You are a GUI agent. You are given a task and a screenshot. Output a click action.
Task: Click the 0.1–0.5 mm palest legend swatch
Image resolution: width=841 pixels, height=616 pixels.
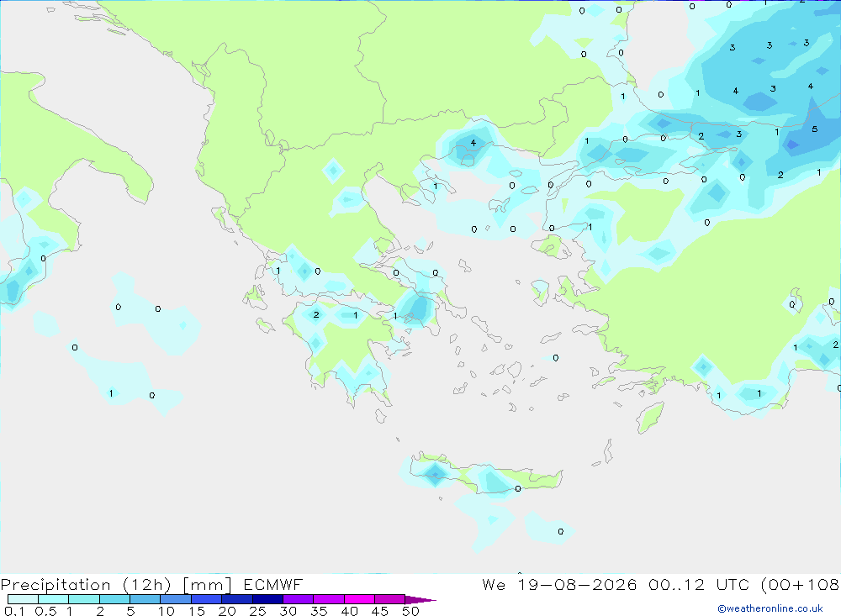23,599
